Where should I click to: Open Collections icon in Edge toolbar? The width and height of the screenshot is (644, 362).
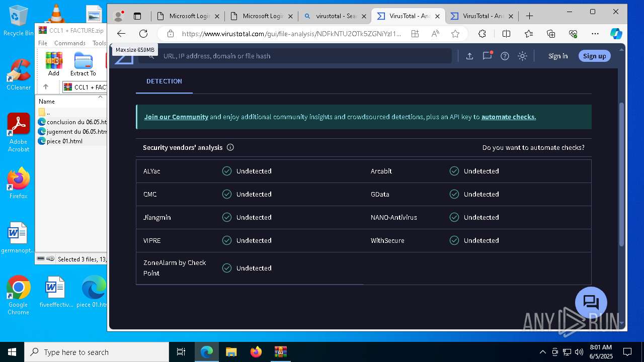551,34
